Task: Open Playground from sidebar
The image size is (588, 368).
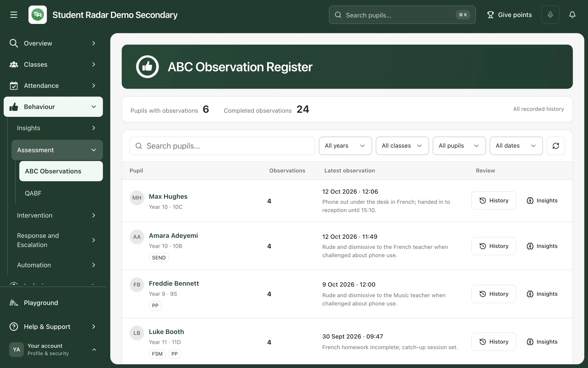Action: pyautogui.click(x=53, y=302)
